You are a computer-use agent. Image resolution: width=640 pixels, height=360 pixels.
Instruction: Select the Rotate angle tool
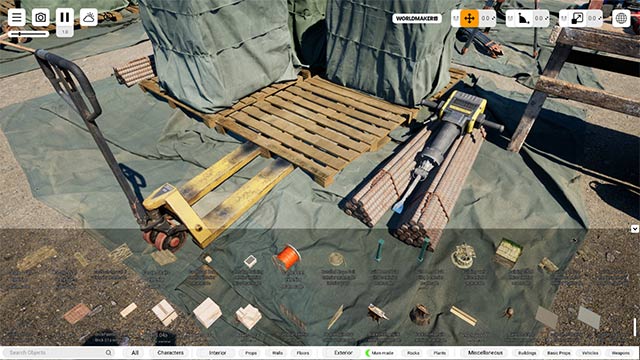pyautogui.click(x=524, y=18)
